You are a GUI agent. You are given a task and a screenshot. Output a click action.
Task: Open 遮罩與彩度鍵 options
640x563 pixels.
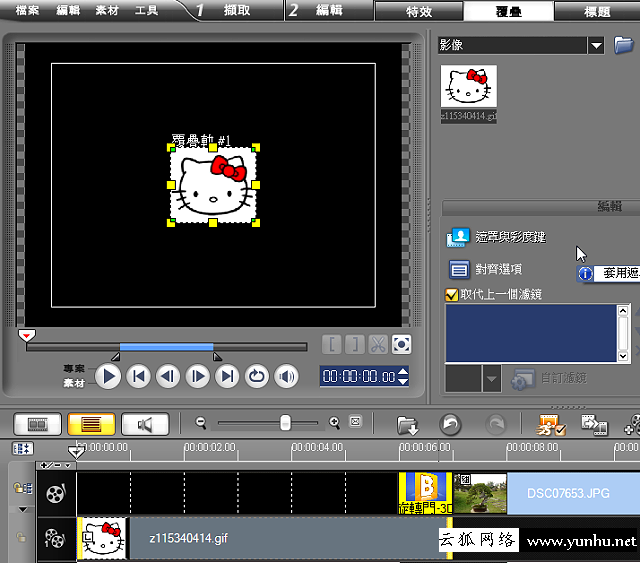496,237
